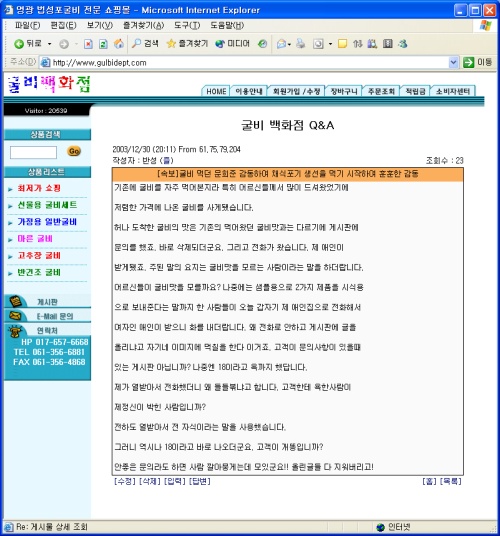Click the Research binoculars toolbar icon
The width and height of the screenshot is (500, 536).
coord(372,44)
